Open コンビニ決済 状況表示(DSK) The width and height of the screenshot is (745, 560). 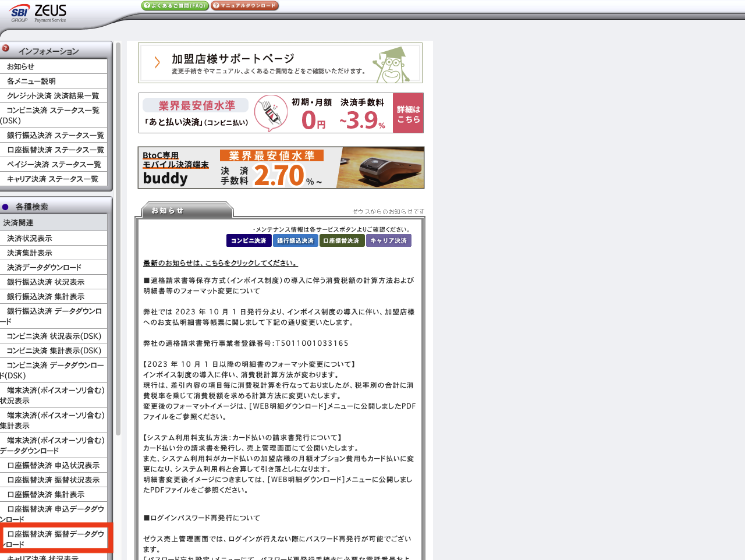(54, 336)
